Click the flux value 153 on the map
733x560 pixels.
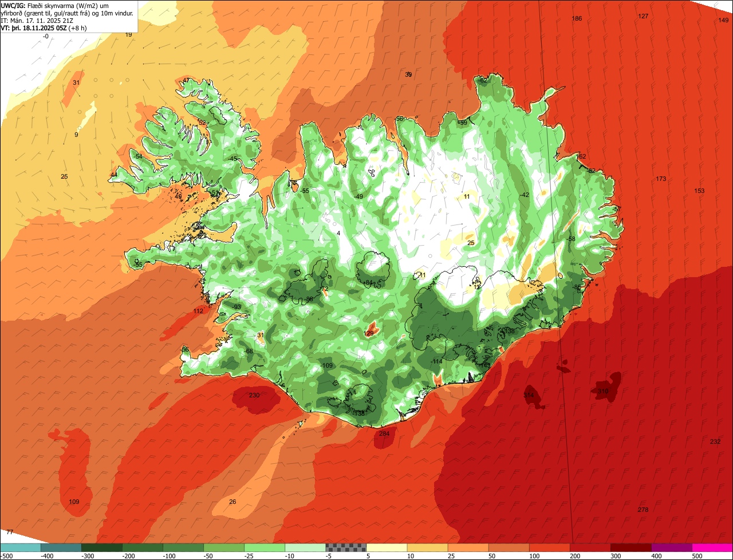(x=699, y=191)
